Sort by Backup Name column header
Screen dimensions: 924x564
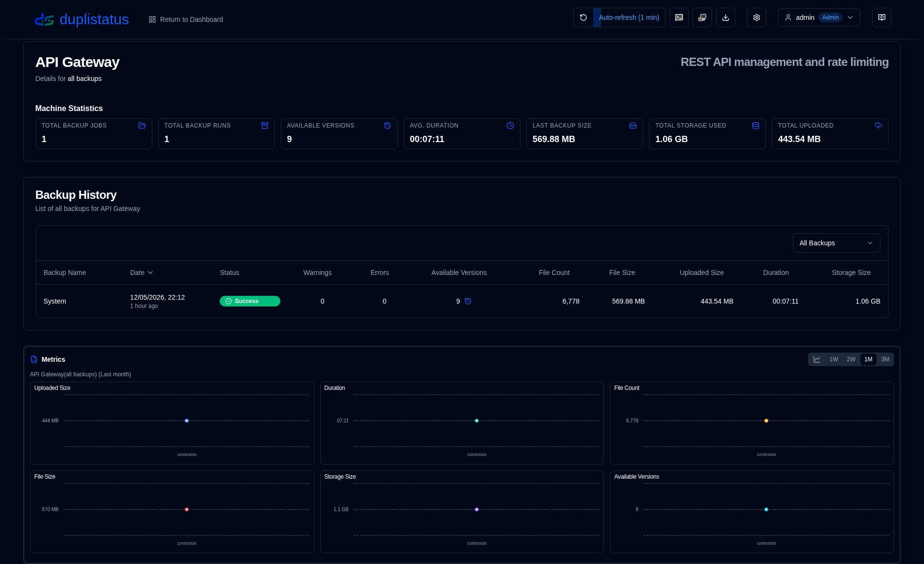65,273
